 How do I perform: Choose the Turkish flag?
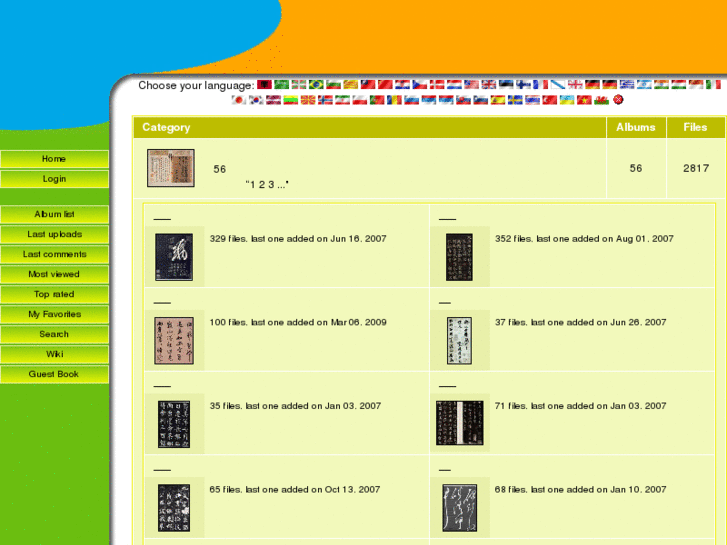click(549, 100)
